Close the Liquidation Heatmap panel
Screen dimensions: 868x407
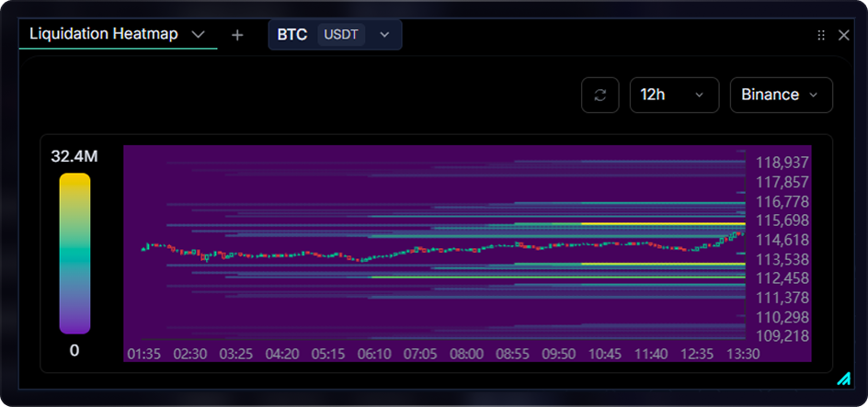[x=844, y=35]
